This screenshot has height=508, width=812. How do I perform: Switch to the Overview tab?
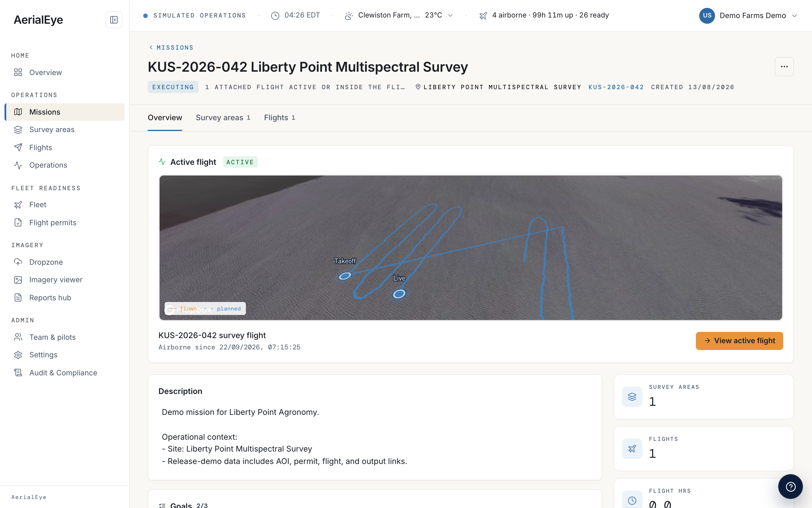(165, 118)
